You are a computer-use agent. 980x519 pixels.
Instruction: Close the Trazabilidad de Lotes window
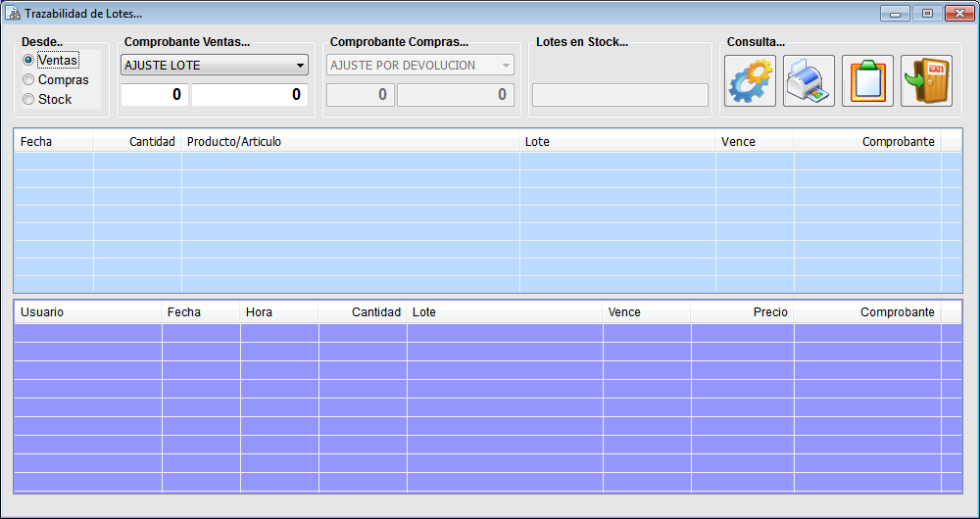[960, 13]
